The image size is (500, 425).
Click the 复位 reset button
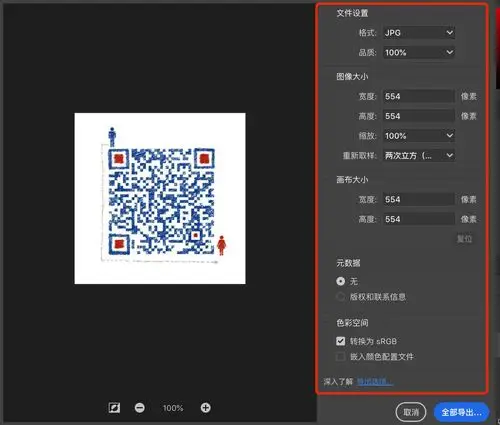point(464,239)
